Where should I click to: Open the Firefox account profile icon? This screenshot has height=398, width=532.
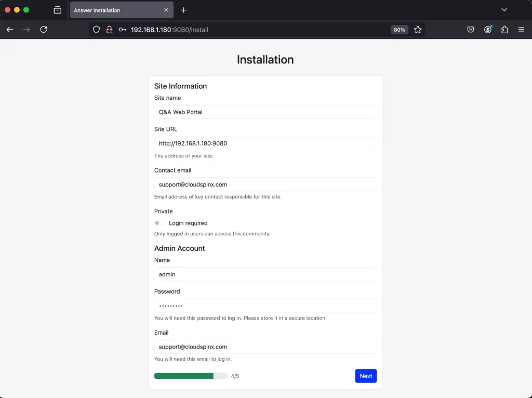click(x=487, y=30)
